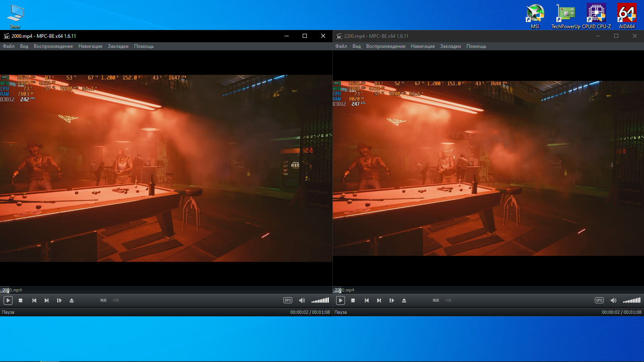The width and height of the screenshot is (644, 362).
Task: Step one frame forward in 2200.mp4 player
Action: pyautogui.click(x=392, y=300)
